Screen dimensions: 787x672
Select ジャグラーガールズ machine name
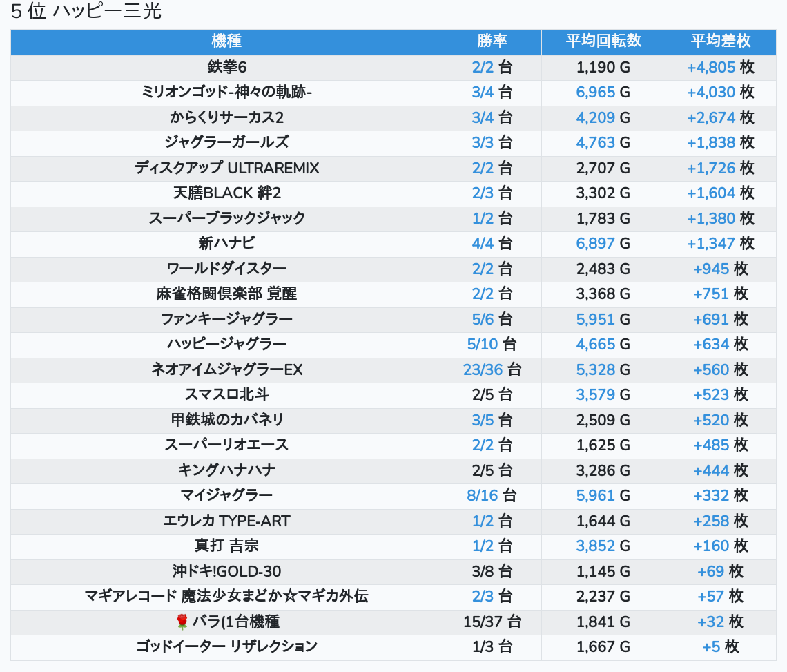tap(226, 143)
